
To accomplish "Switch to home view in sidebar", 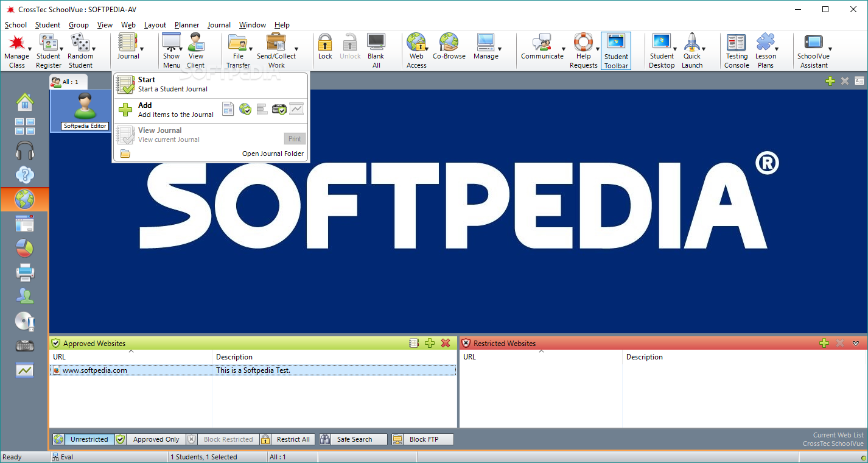I will [25, 102].
